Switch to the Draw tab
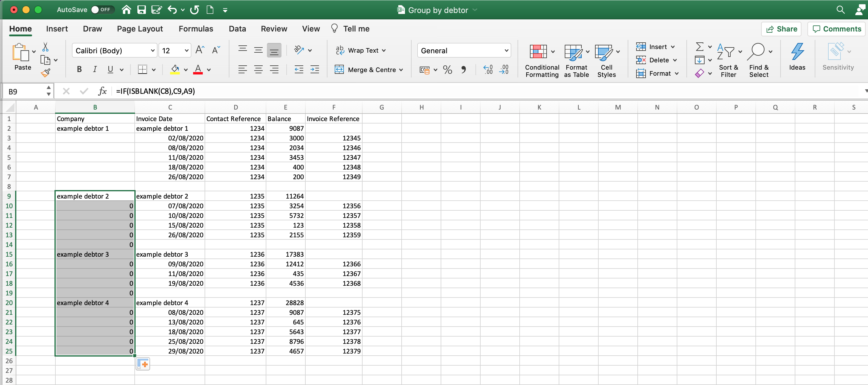 (92, 29)
